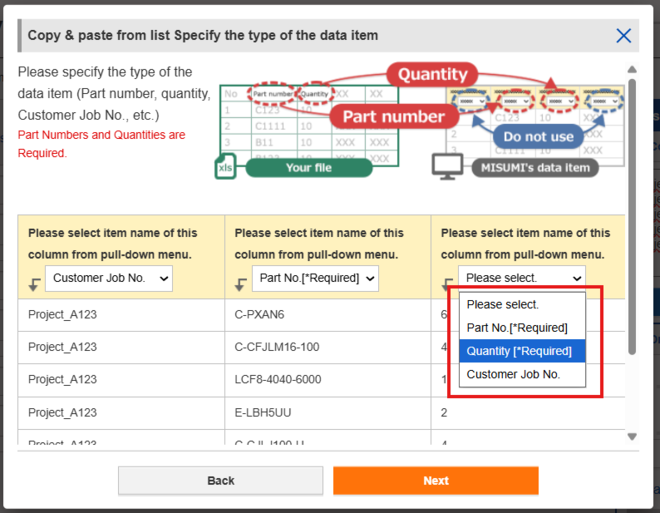The width and height of the screenshot is (660, 513).
Task: Choose 'Please select.' in the open list
Action: point(522,304)
